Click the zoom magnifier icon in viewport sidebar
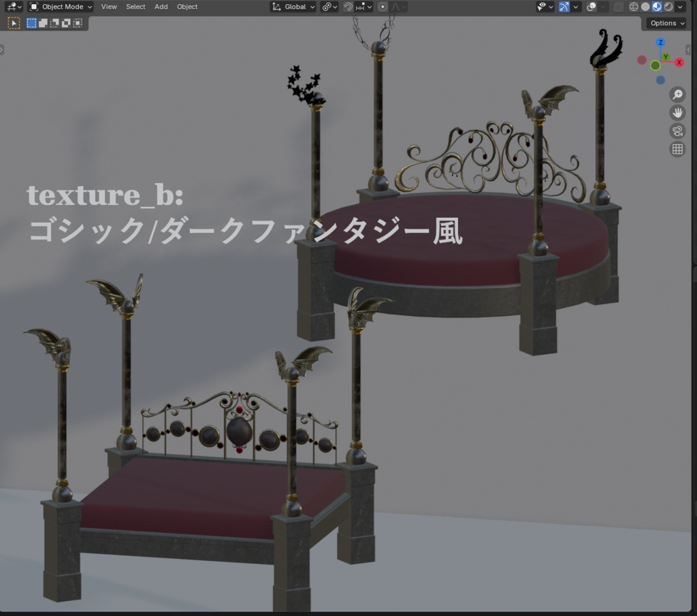The image size is (697, 616). point(677,95)
